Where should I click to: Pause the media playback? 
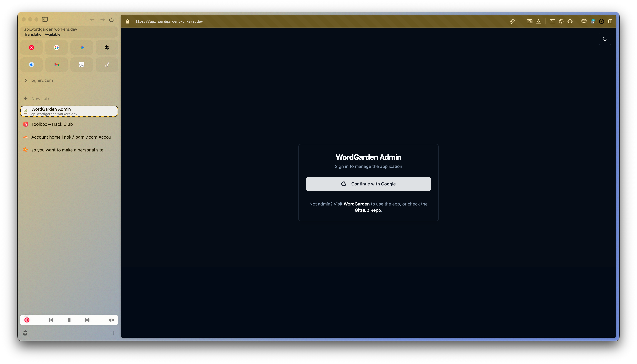[x=69, y=320]
